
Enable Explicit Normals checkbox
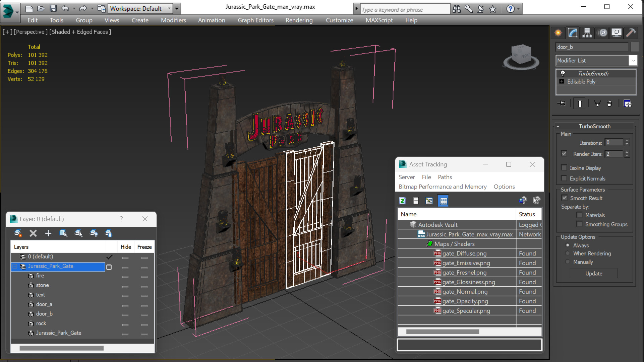(x=564, y=178)
